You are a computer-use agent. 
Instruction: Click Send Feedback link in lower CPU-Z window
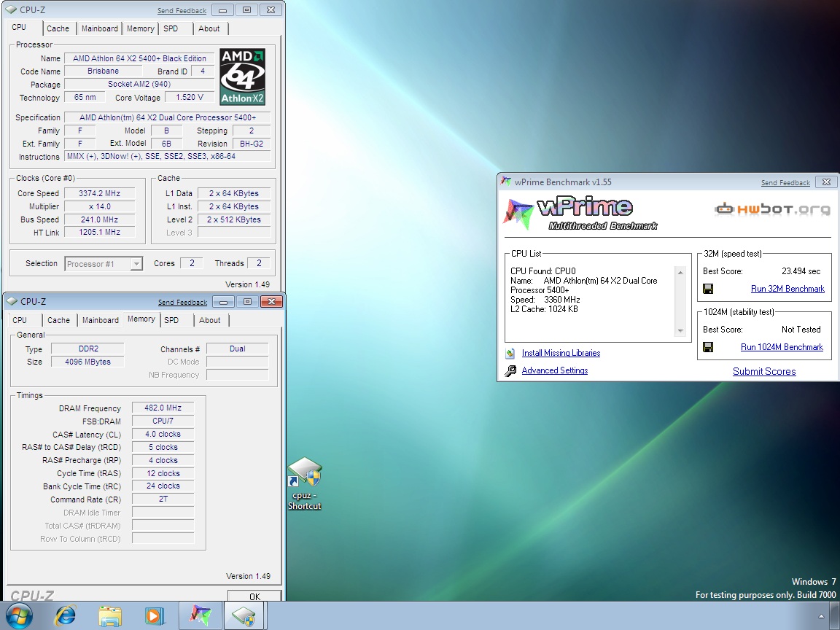[182, 302]
